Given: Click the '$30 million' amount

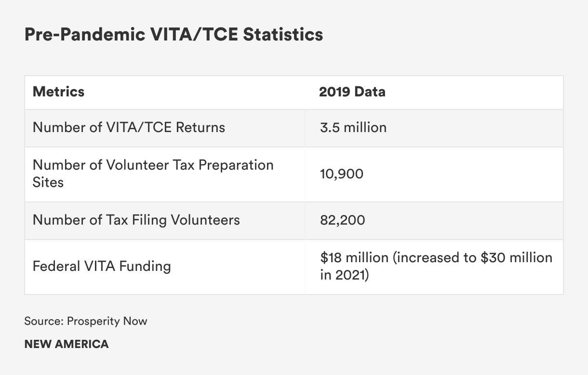Looking at the screenshot, I should pyautogui.click(x=516, y=257).
